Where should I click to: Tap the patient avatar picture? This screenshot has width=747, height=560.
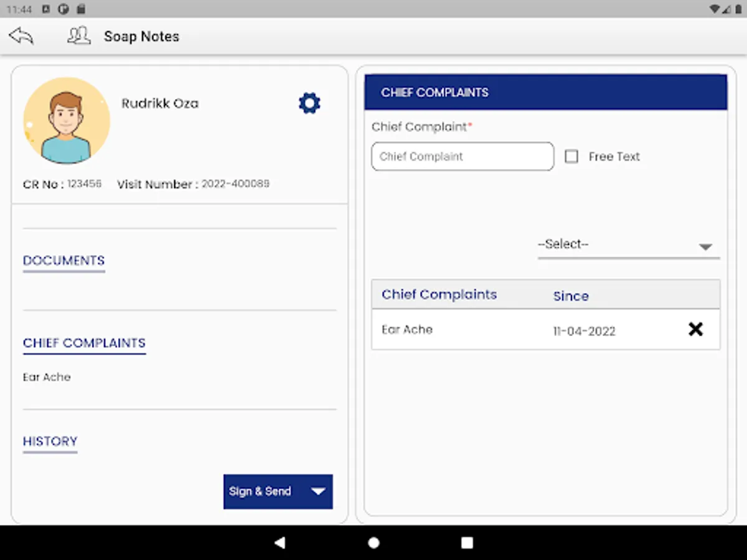pyautogui.click(x=67, y=121)
